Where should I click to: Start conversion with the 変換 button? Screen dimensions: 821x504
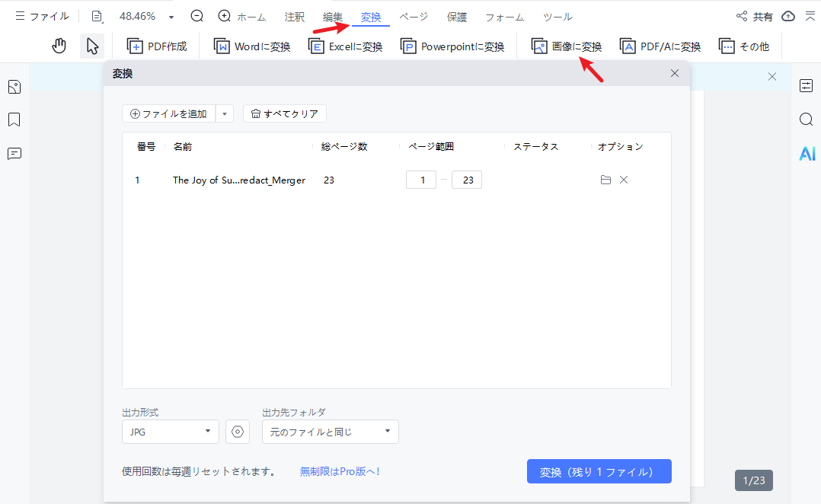pyautogui.click(x=599, y=471)
